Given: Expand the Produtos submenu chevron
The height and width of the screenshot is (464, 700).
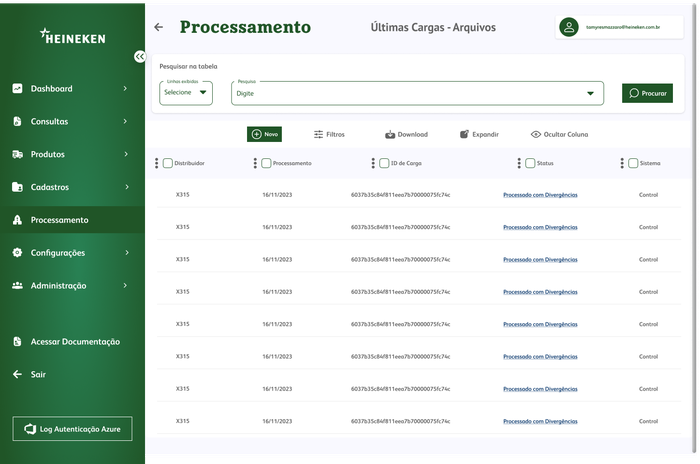Looking at the screenshot, I should (126, 154).
